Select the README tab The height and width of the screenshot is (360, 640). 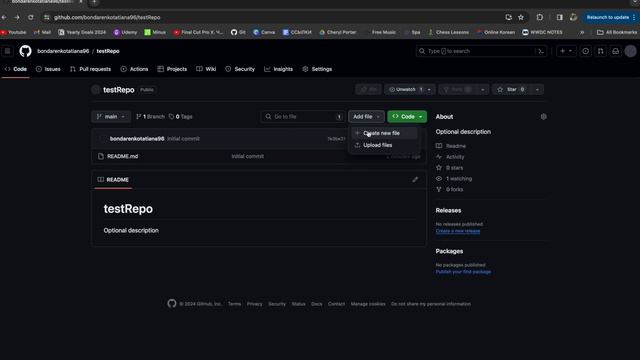pyautogui.click(x=113, y=180)
